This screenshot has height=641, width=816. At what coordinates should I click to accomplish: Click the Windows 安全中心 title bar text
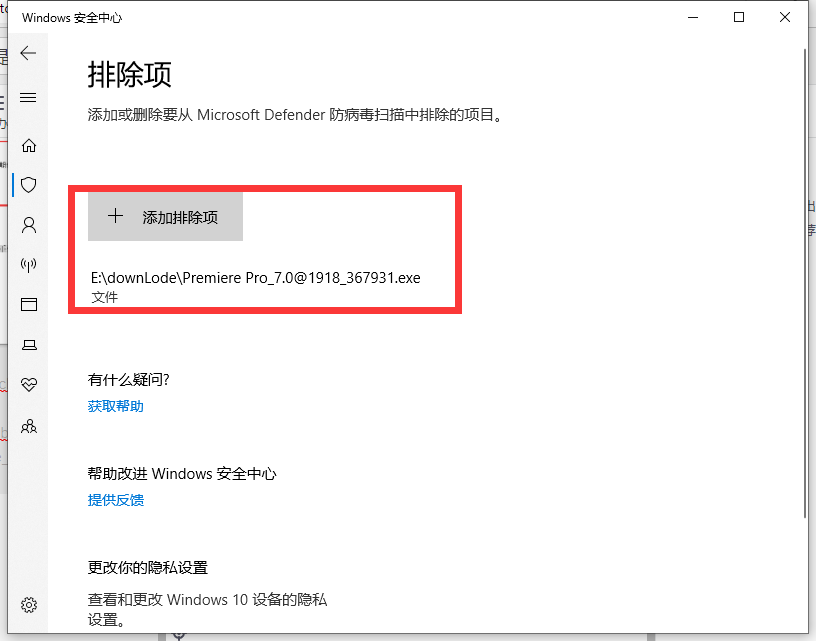(x=72, y=18)
